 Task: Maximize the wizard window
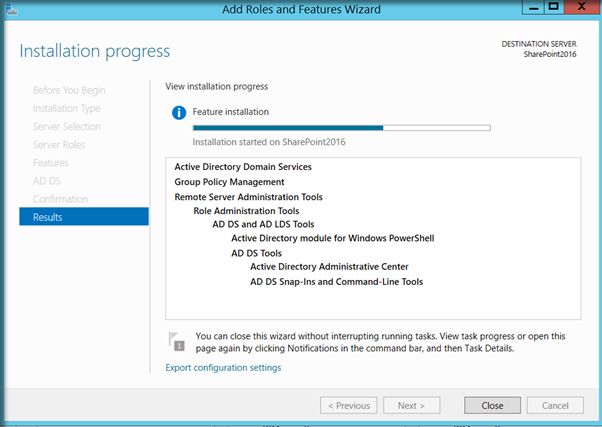tap(554, 7)
